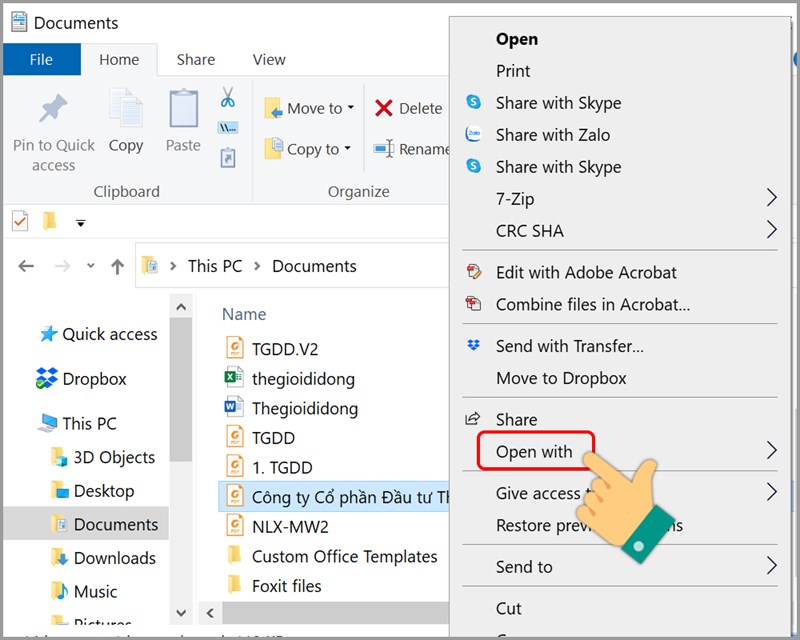This screenshot has width=800, height=640.
Task: Switch to the View tab
Action: pos(268,60)
